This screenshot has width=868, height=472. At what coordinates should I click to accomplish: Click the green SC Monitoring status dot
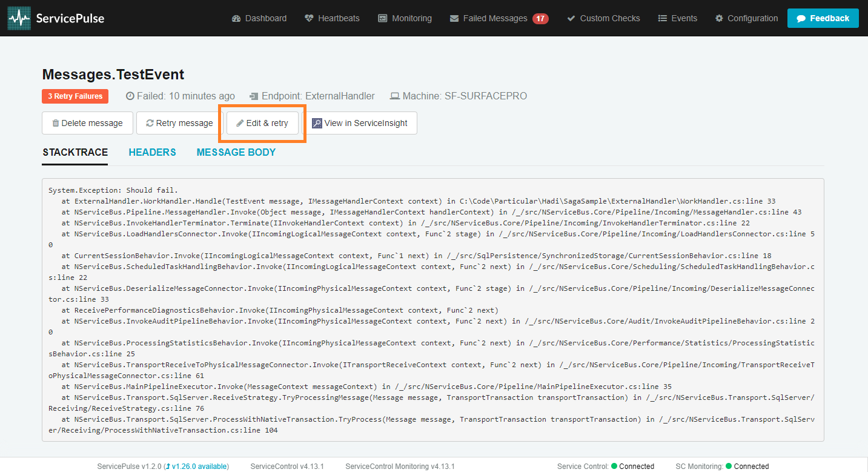click(x=729, y=467)
